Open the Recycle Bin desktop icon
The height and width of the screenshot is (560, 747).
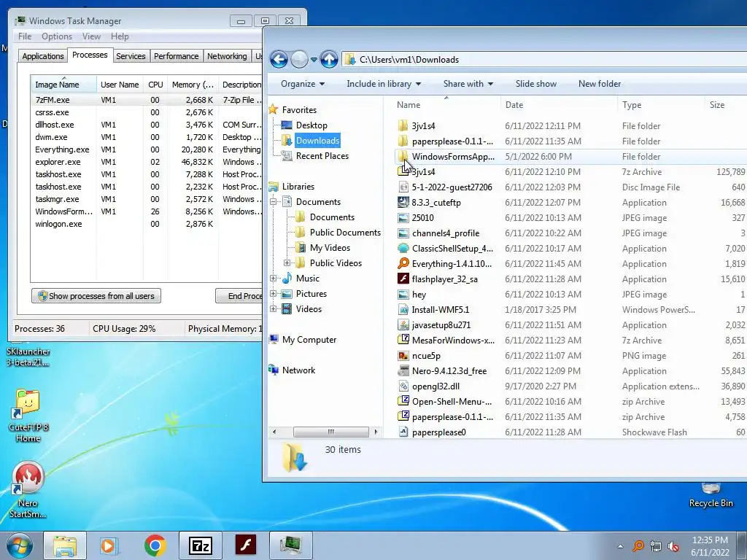click(711, 495)
